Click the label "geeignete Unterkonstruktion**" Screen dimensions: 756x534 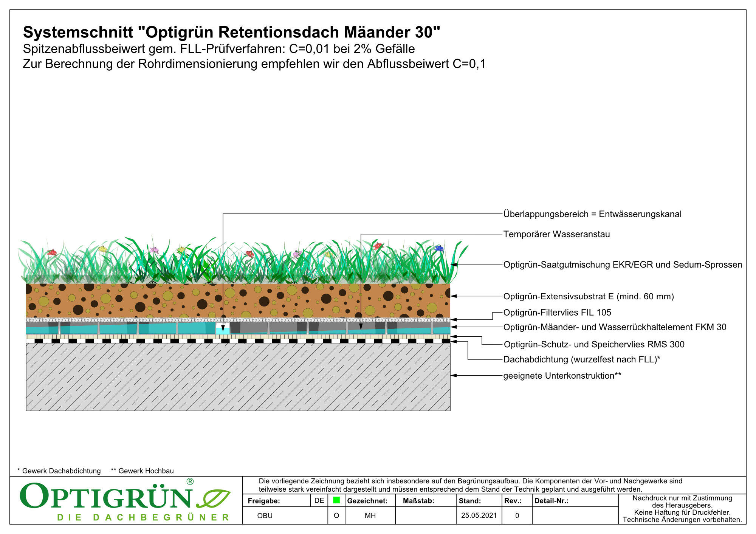pyautogui.click(x=562, y=376)
